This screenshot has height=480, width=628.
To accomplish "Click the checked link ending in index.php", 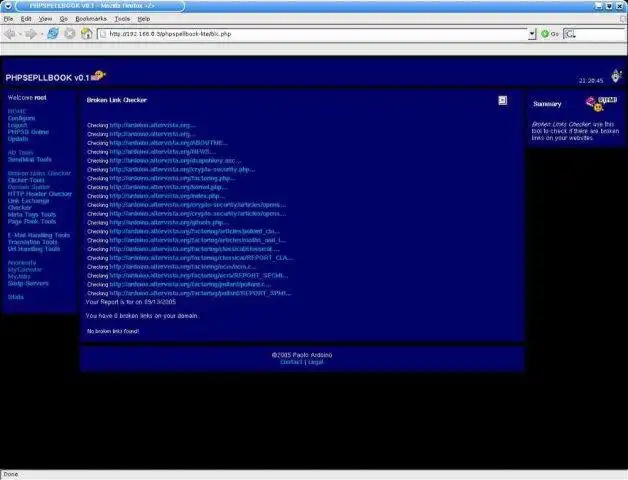I will click(167, 196).
